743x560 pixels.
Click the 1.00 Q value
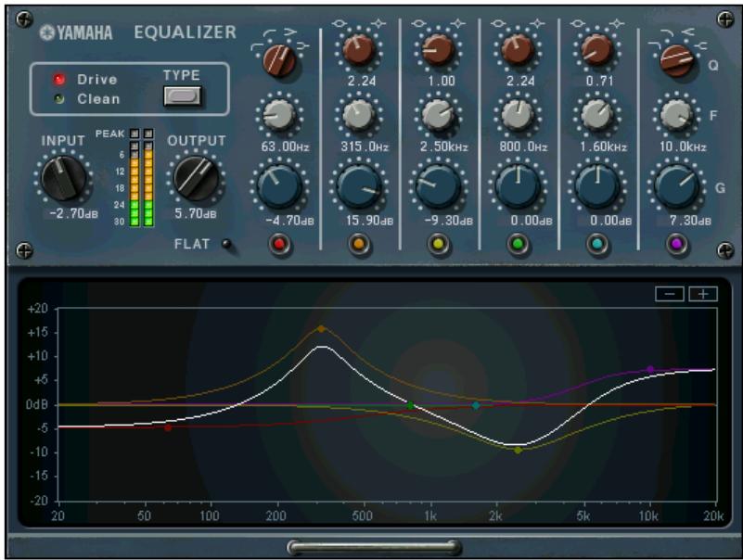(442, 81)
